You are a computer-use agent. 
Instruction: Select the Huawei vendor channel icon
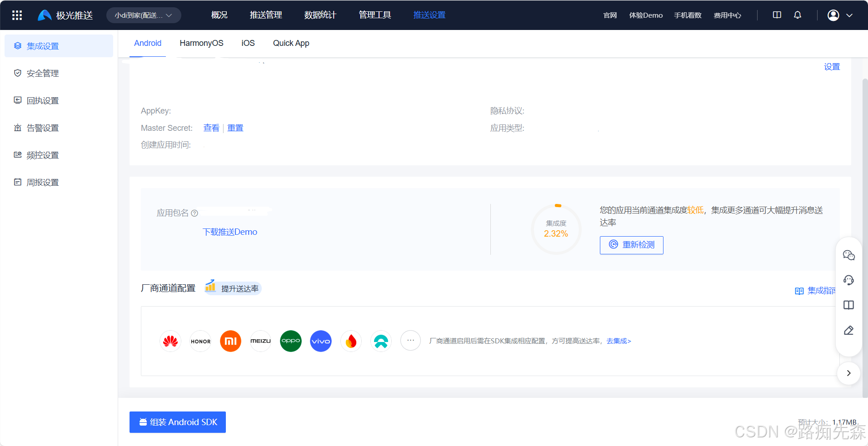point(170,341)
